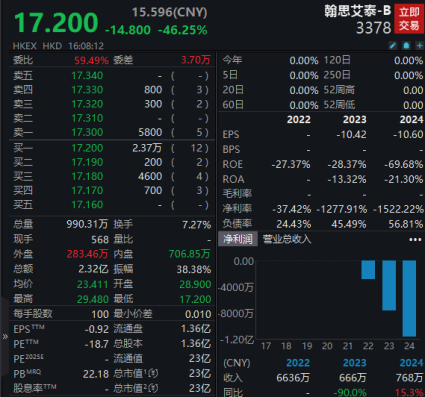Click the 2023 revenue column header
Screen dimensions: 425x397
pos(355,363)
